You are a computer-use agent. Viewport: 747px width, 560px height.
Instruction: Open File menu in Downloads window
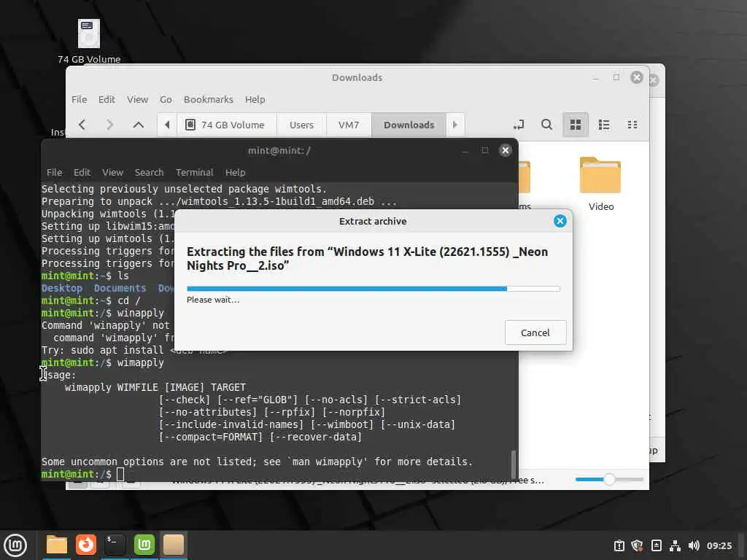(x=79, y=99)
